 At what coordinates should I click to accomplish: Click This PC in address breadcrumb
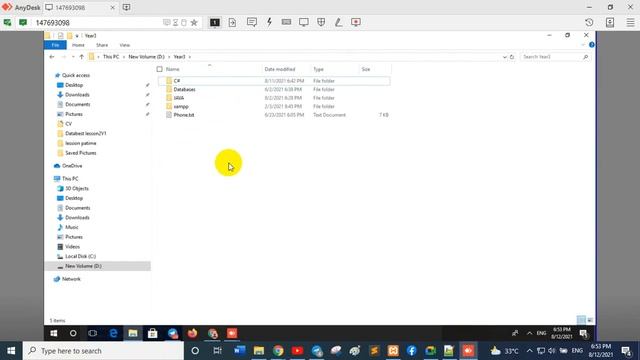coord(111,57)
